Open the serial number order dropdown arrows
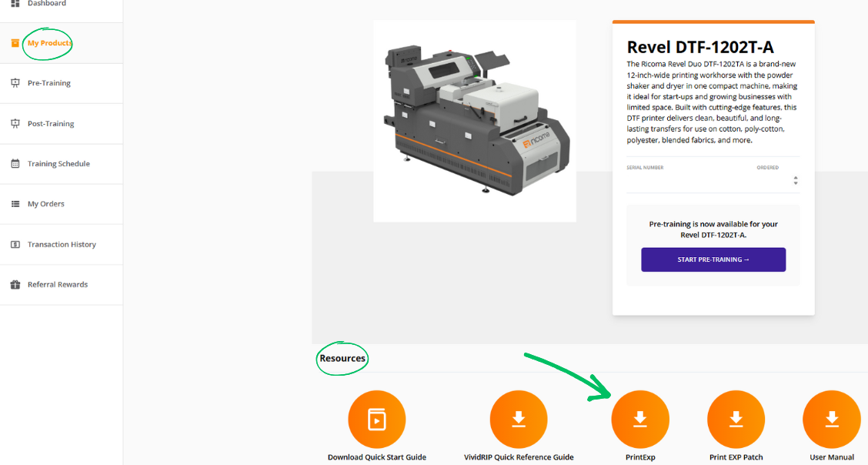 tap(796, 180)
